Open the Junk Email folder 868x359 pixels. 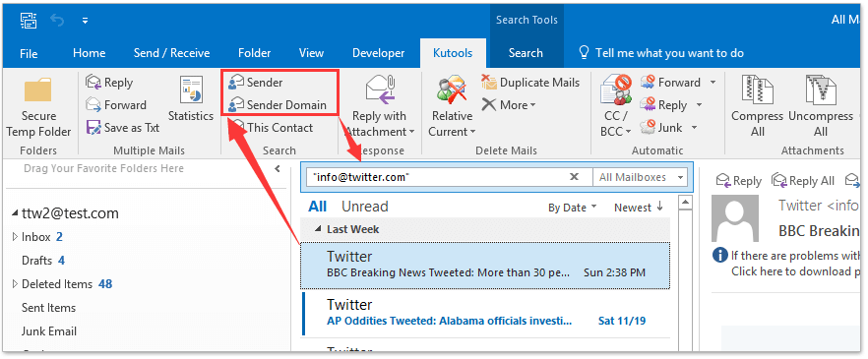[x=49, y=331]
